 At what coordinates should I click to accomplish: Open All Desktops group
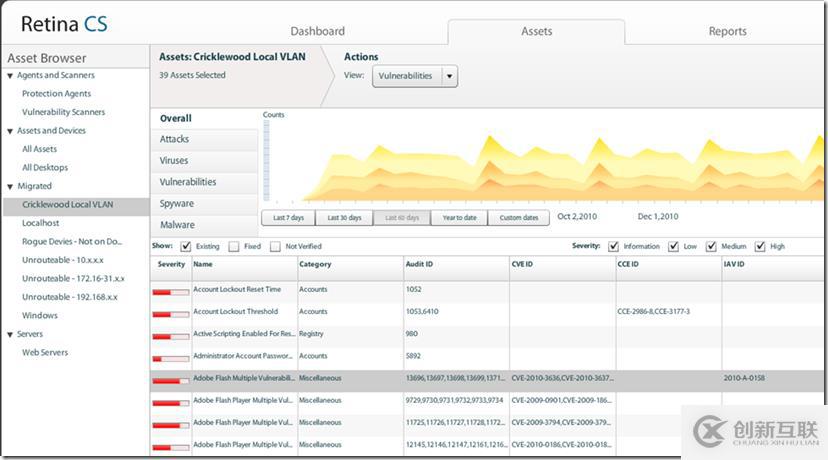[x=45, y=167]
